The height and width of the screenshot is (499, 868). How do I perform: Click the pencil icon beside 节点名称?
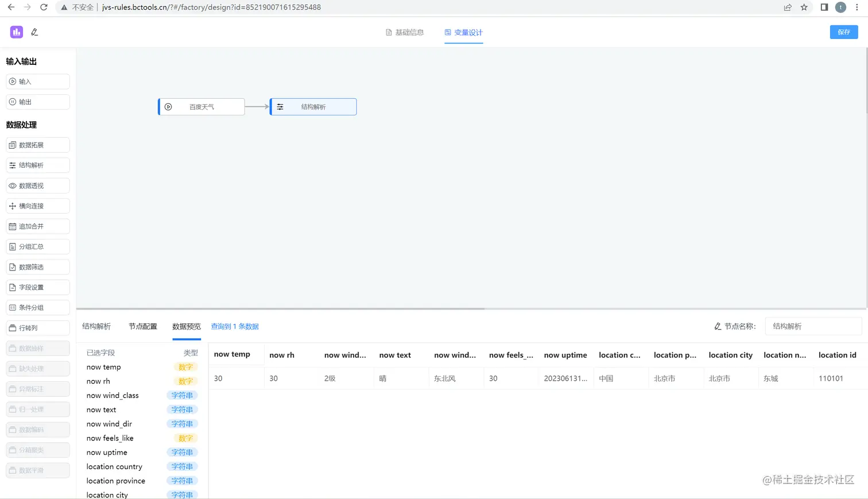pos(718,326)
